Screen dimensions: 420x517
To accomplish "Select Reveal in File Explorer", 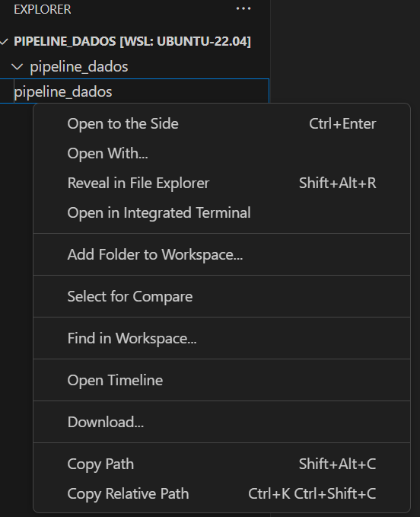I will coord(138,184).
